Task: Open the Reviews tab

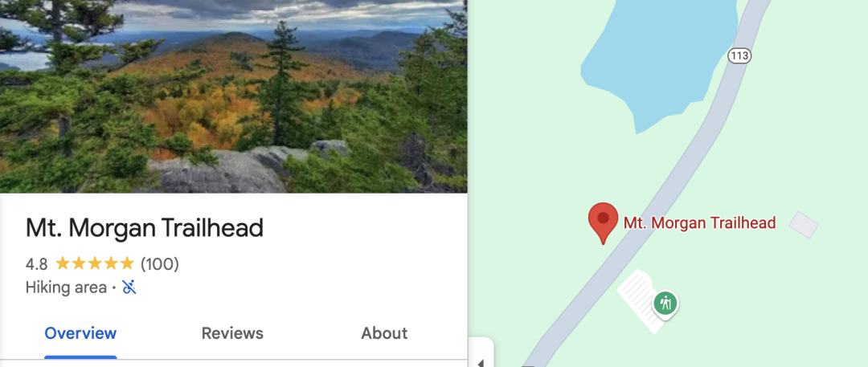Action: point(232,333)
